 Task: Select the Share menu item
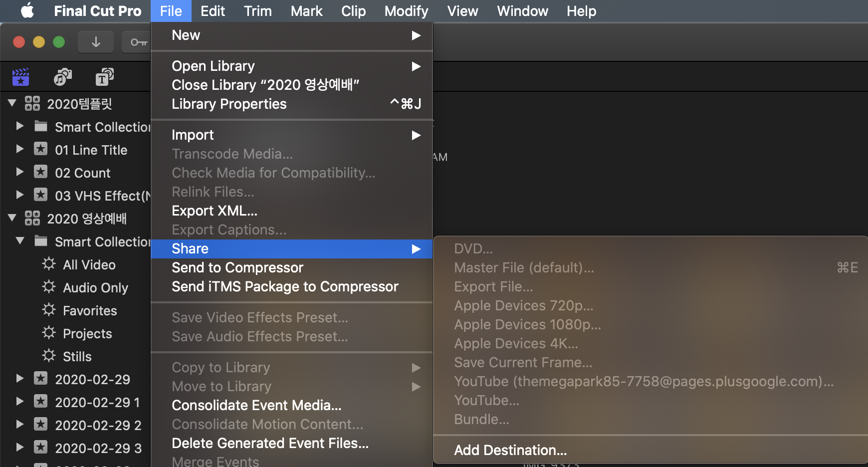point(292,248)
